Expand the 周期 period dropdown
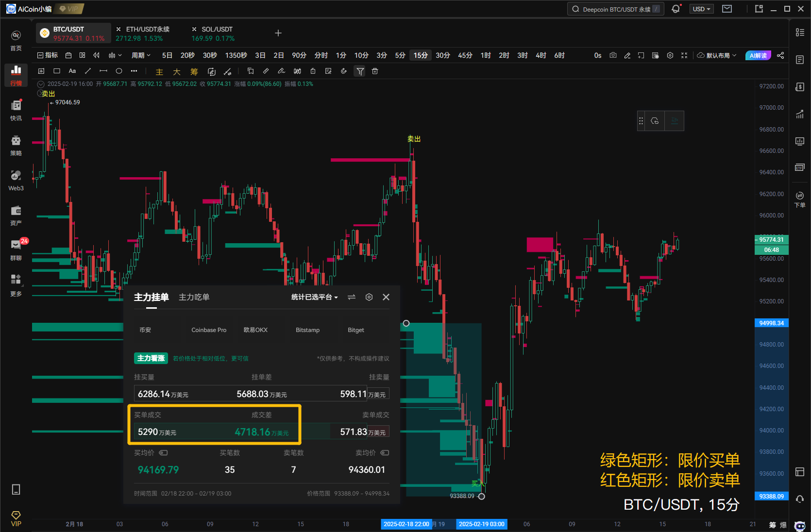The width and height of the screenshot is (811, 532). click(141, 55)
